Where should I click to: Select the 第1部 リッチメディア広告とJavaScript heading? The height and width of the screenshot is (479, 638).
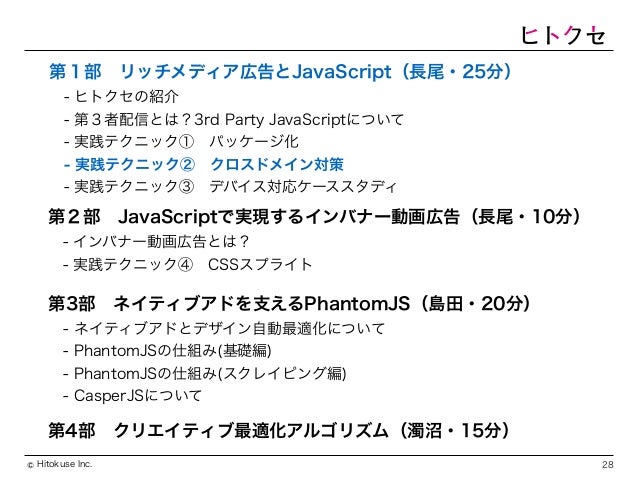(x=281, y=72)
